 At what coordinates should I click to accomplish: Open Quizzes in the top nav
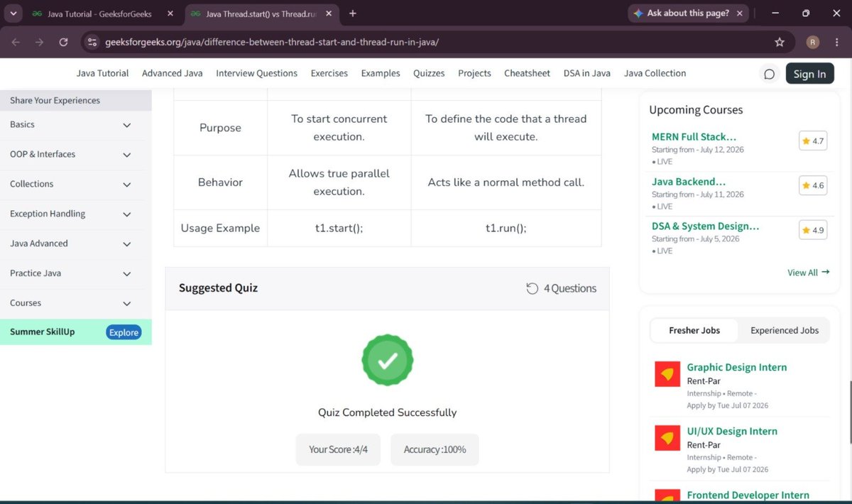[429, 73]
